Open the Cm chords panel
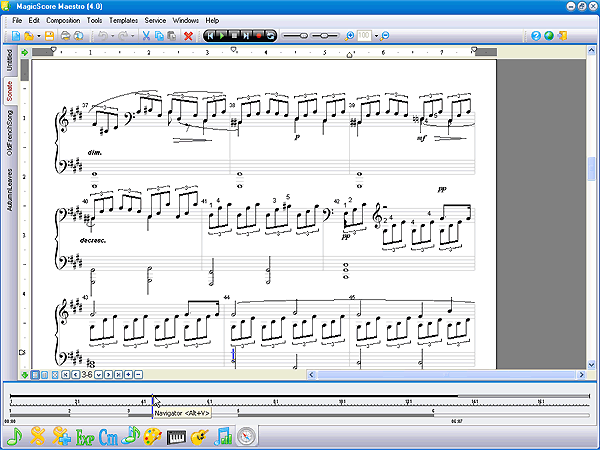This screenshot has width=600, height=450. (x=108, y=437)
